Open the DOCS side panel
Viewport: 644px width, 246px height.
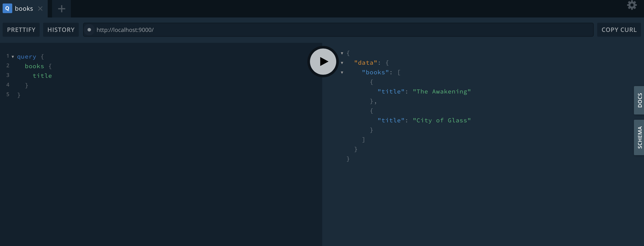tap(639, 100)
